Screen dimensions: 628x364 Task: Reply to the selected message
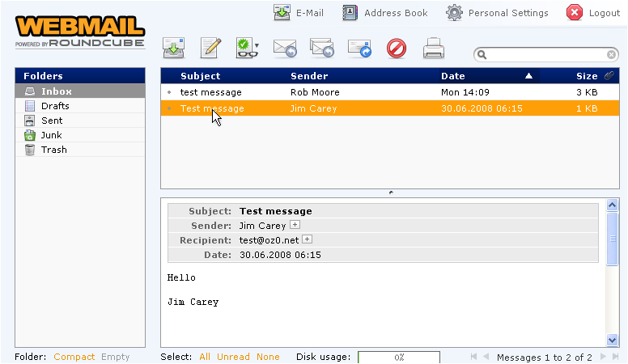pyautogui.click(x=285, y=49)
